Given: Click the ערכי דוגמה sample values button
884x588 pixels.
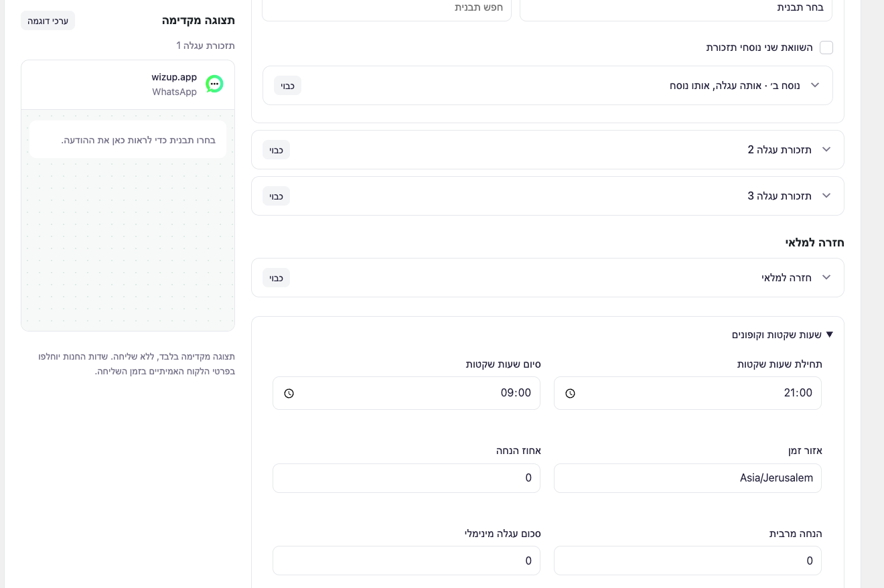Looking at the screenshot, I should 48,21.
